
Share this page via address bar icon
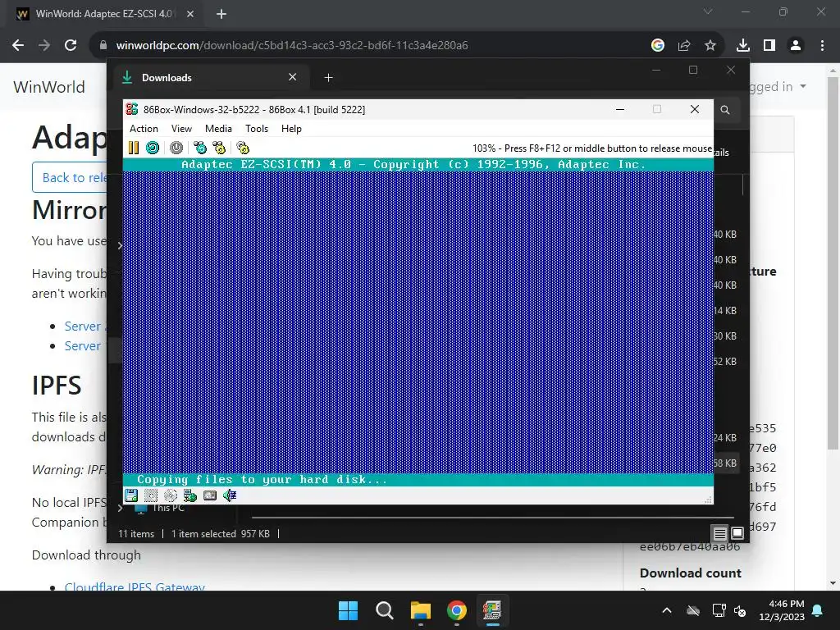tap(684, 46)
